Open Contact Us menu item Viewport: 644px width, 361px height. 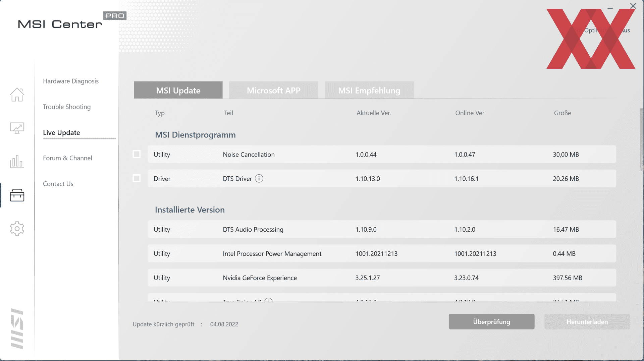[x=58, y=184]
